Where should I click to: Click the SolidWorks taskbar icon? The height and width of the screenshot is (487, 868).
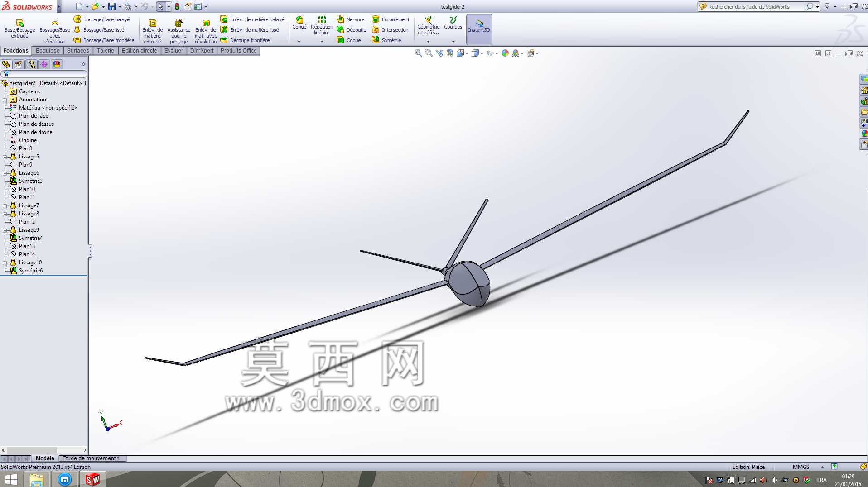point(92,479)
